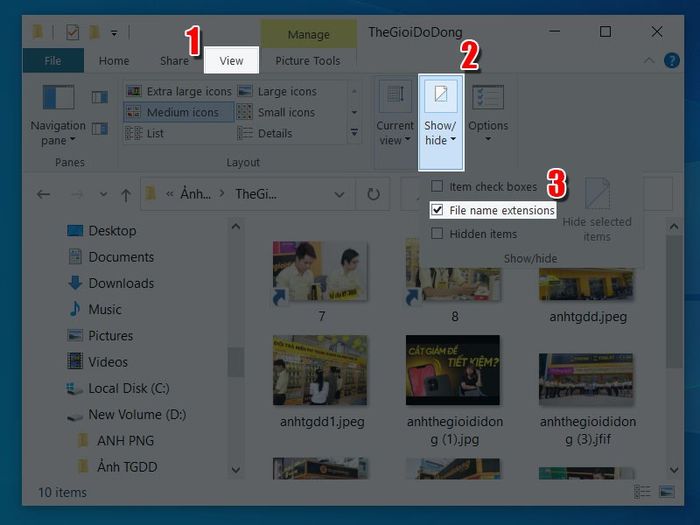Open the recent locations dropdown arrow

coord(103,194)
